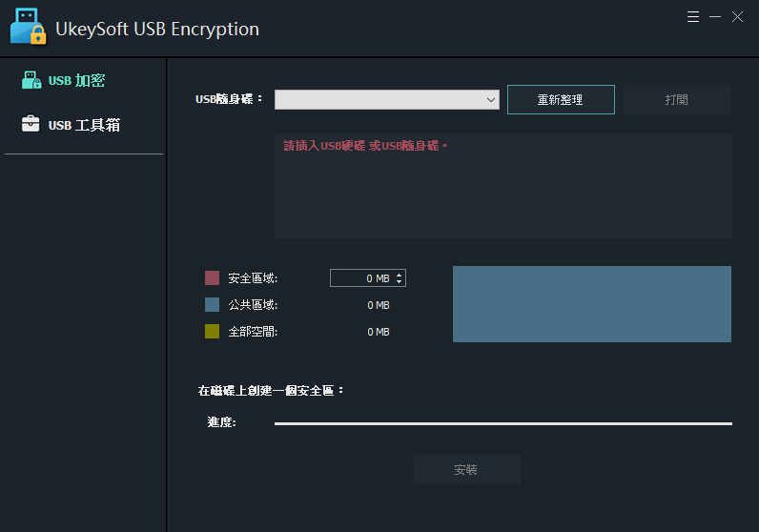Click the 進度 progress bar
Screen dimensions: 759x532
(503, 423)
